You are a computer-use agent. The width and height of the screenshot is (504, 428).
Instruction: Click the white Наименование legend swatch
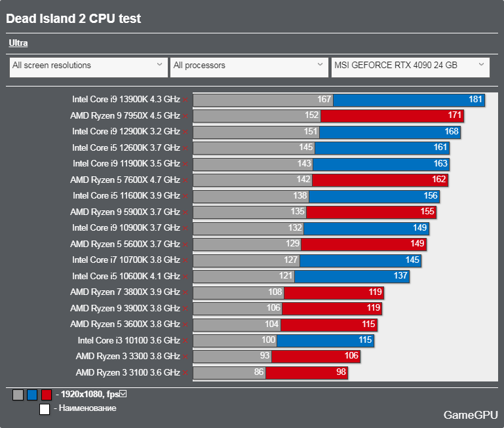(45, 410)
